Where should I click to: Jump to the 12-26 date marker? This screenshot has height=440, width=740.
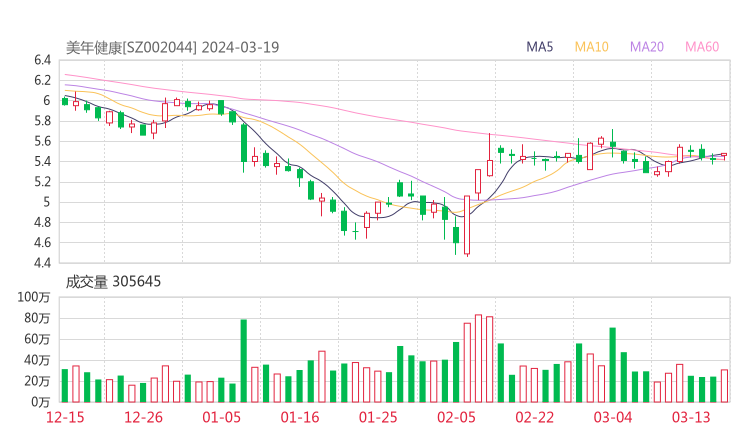[x=143, y=417]
